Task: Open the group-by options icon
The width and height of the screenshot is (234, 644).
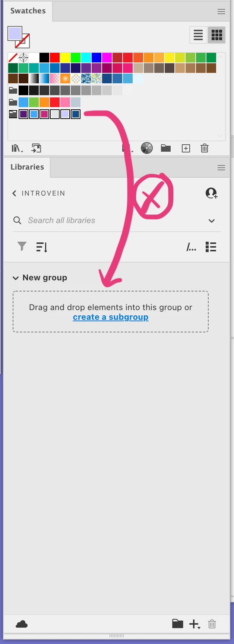Action: pyautogui.click(x=192, y=247)
